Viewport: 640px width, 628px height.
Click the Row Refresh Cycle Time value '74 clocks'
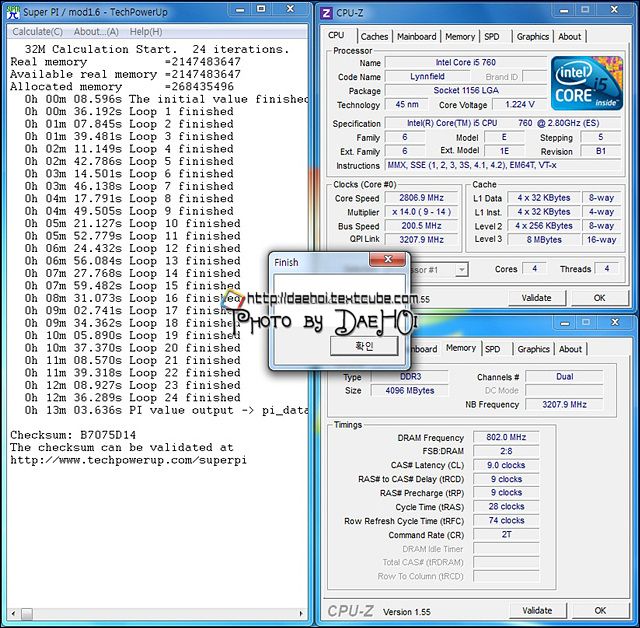point(506,520)
